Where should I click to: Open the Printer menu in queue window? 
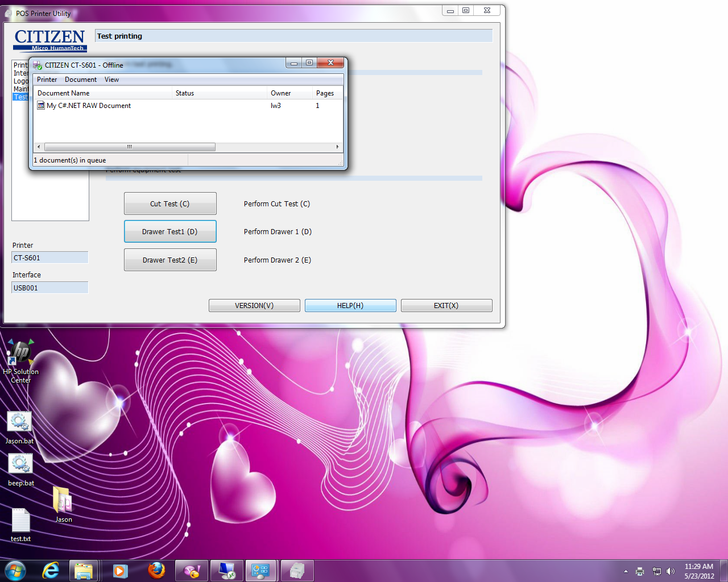(47, 80)
